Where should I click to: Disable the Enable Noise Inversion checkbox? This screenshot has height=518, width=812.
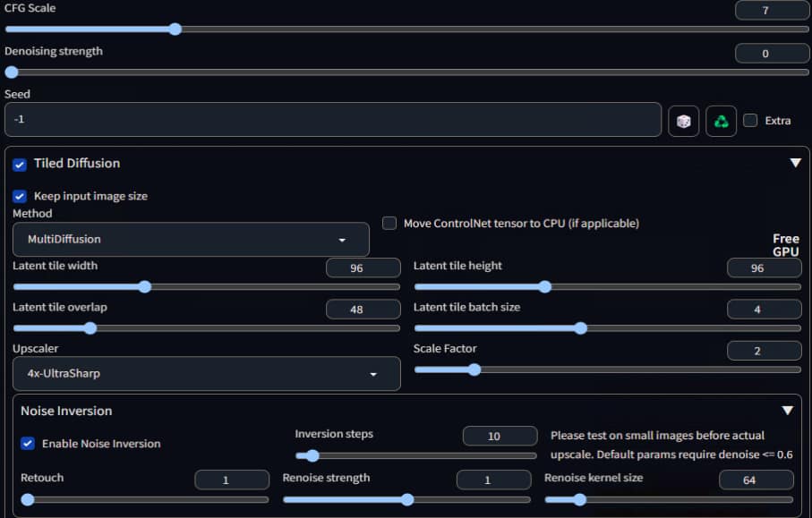tap(28, 444)
